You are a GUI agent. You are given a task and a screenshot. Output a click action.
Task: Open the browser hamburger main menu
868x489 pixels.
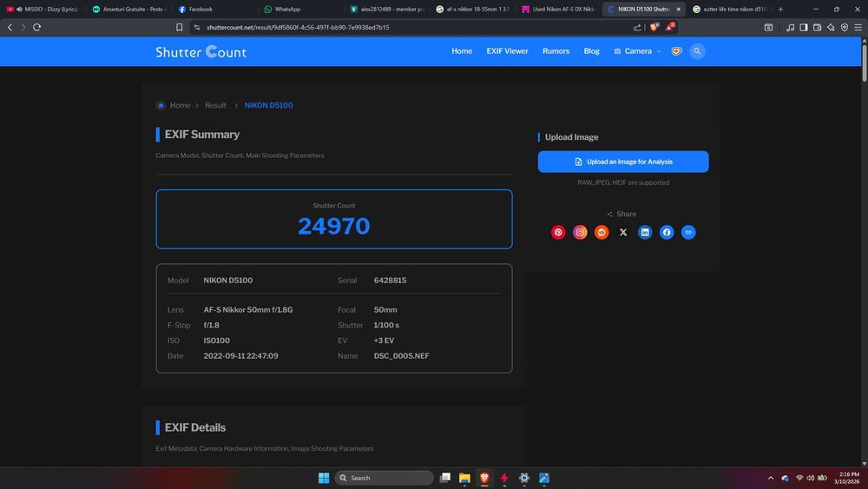coord(858,27)
